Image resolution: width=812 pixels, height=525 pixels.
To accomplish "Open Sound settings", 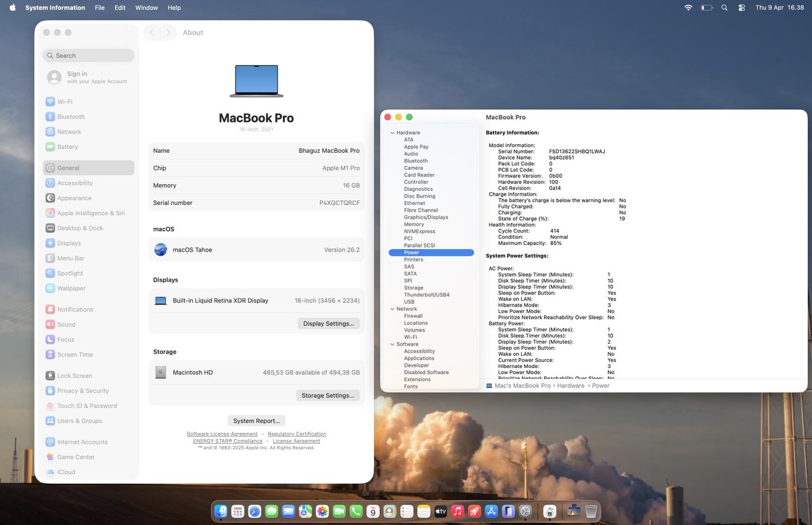I will (x=89, y=324).
